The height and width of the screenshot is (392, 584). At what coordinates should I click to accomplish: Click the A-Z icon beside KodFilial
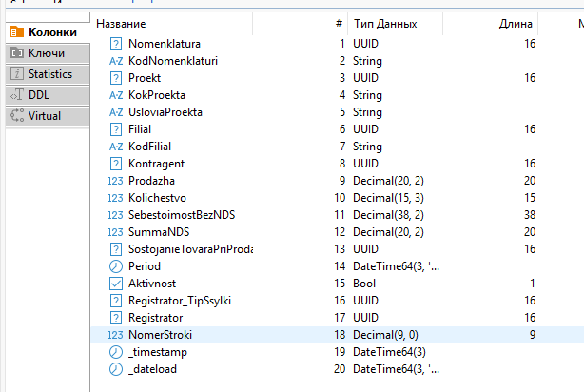pyautogui.click(x=116, y=147)
